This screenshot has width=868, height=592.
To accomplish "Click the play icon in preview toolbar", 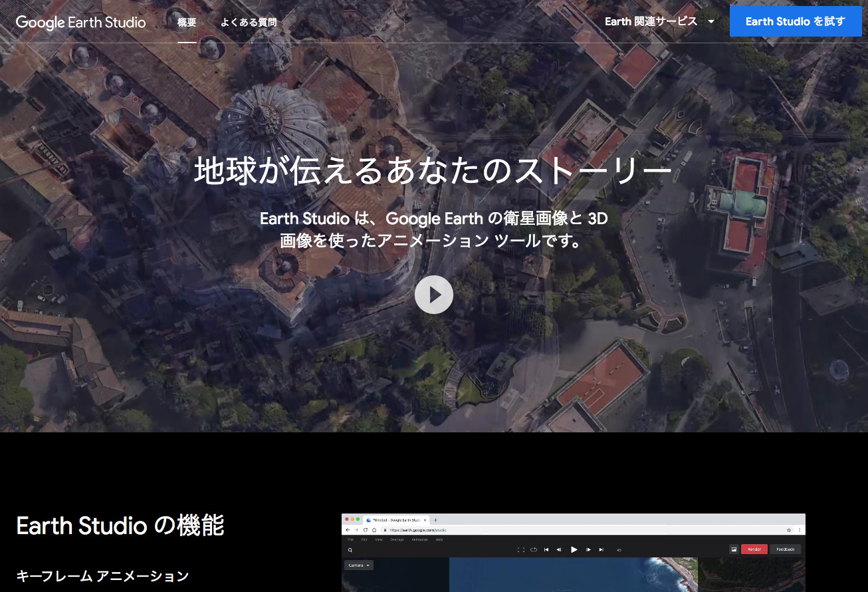I will (x=574, y=549).
